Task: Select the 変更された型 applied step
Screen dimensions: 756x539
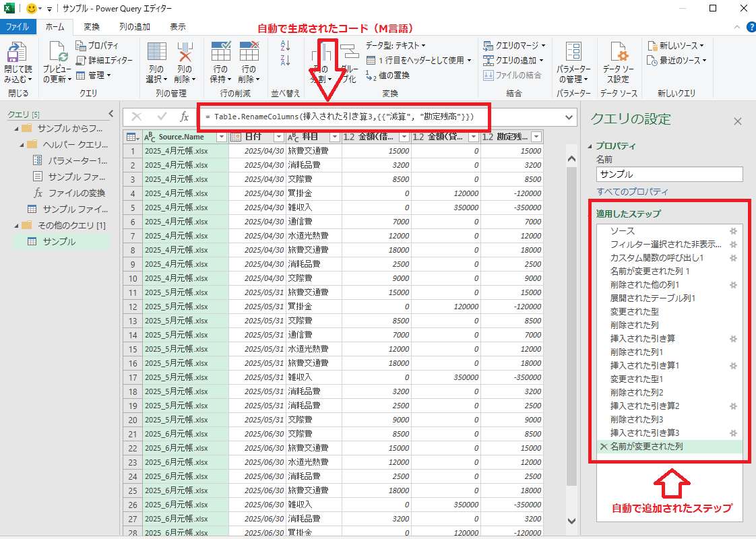Action: coord(634,311)
